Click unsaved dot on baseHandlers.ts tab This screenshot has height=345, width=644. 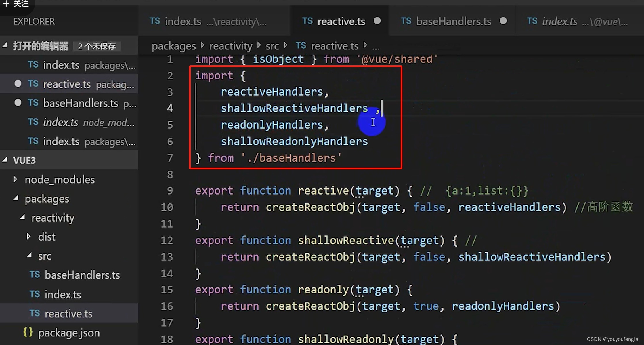503,21
